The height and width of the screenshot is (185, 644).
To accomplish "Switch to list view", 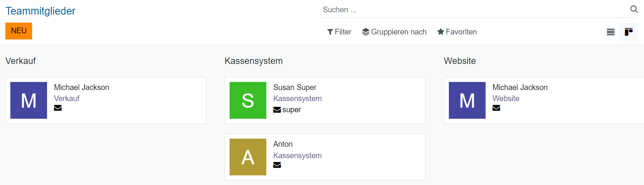I will 611,32.
